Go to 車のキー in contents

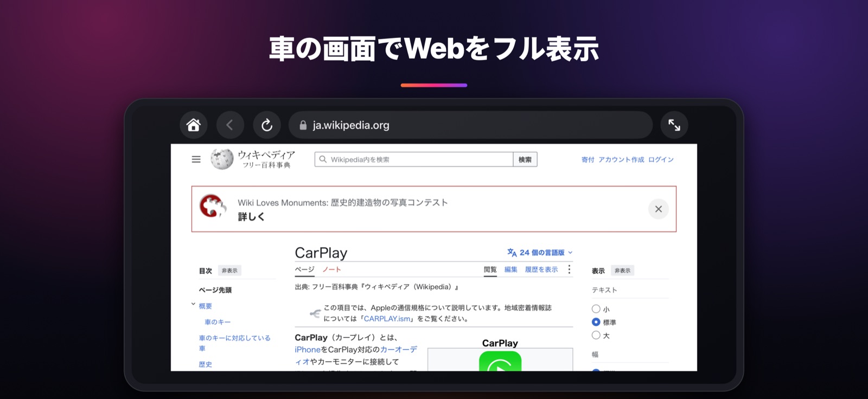coord(218,322)
